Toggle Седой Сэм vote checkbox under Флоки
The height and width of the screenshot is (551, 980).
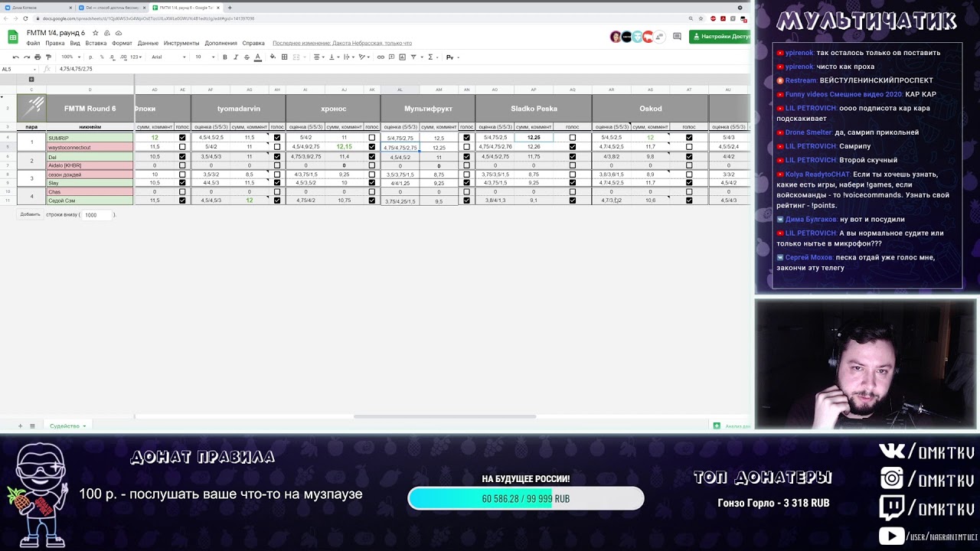point(182,201)
